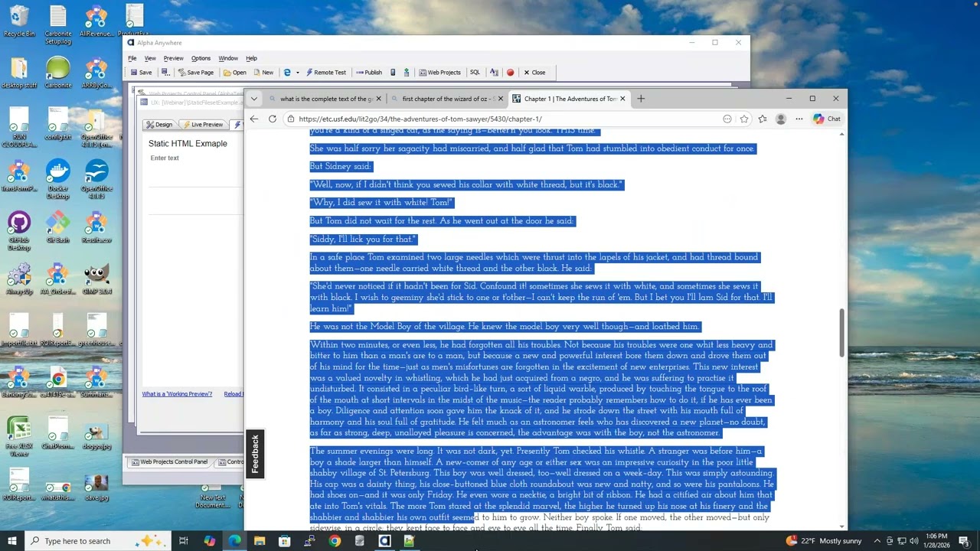The image size is (980, 551).
Task: Click the ellipsis bubble icon in address bar
Action: pos(727,119)
